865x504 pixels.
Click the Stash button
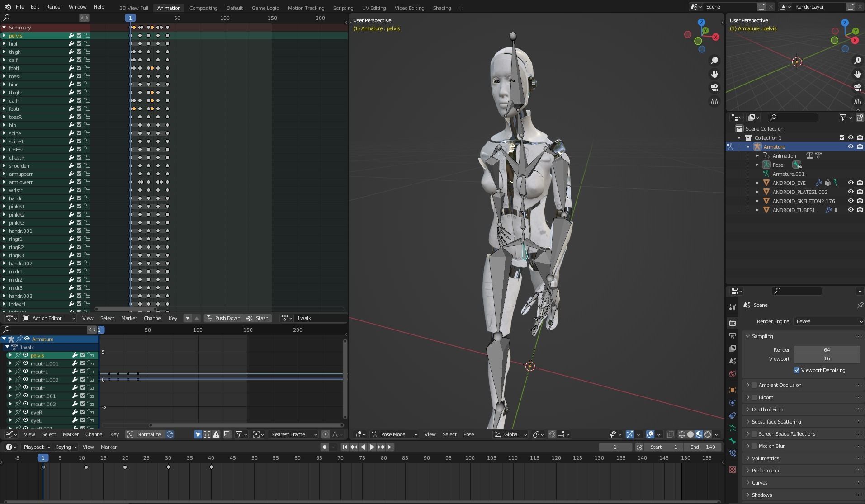[257, 318]
